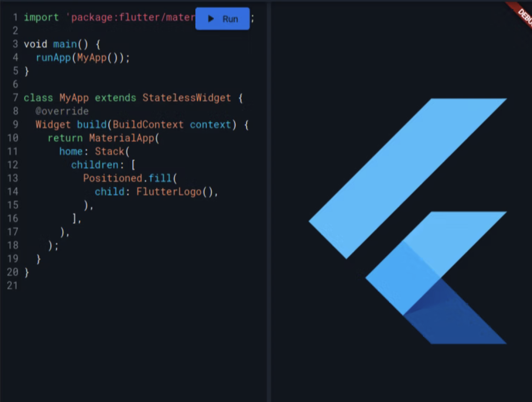Click the Flutter logo in preview pane
The width and height of the screenshot is (532, 402).
[408, 221]
